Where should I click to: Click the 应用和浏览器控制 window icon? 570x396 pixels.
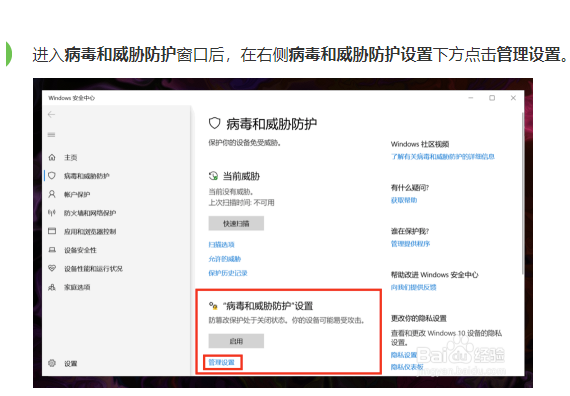[x=52, y=231]
